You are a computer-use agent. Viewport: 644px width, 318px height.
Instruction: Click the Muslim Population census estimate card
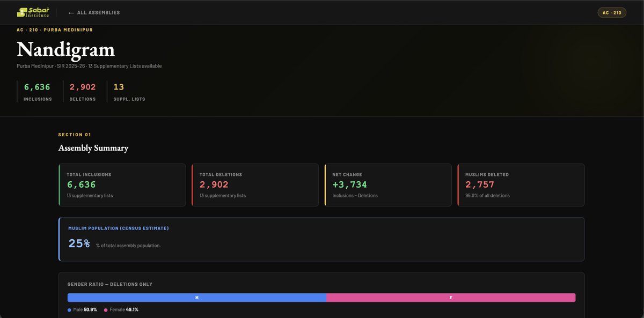click(321, 239)
